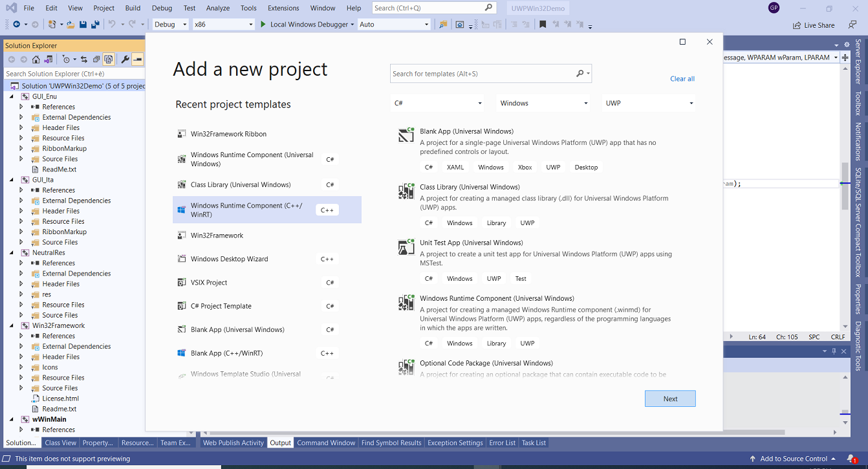Click the Save floppy disk icon
The image size is (868, 469).
click(83, 25)
